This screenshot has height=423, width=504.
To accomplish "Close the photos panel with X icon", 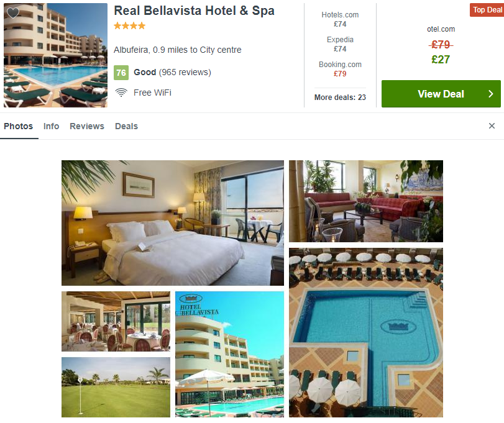I will [x=492, y=126].
